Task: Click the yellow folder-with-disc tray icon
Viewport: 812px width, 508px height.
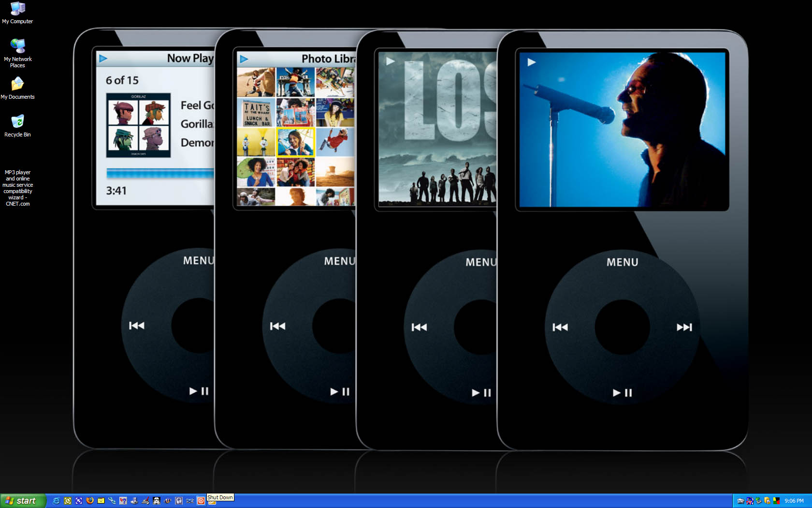Action: point(768,501)
